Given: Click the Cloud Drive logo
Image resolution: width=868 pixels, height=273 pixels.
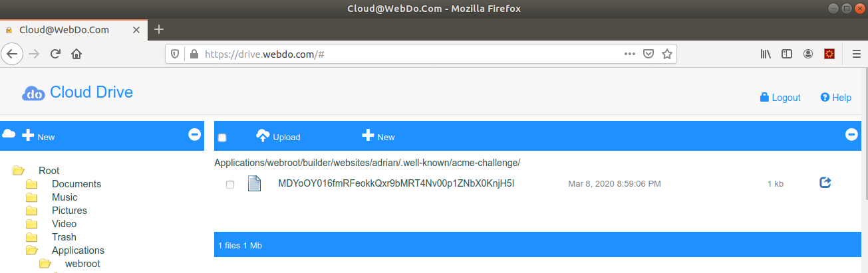Looking at the screenshot, I should tap(77, 92).
